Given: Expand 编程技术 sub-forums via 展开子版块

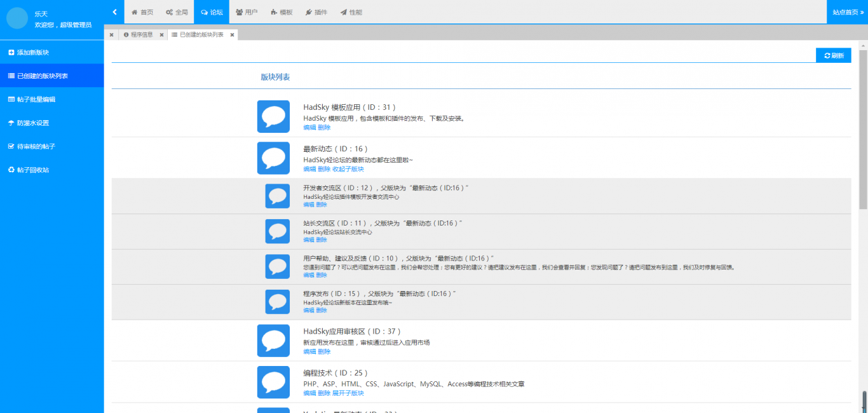Looking at the screenshot, I should pyautogui.click(x=348, y=393).
